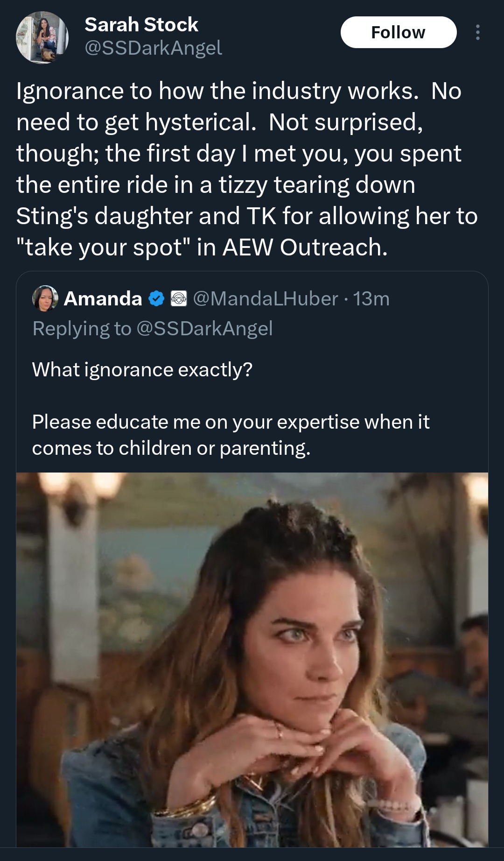Open the @MandaLHuber handle
This screenshot has height=861, width=504.
265,299
